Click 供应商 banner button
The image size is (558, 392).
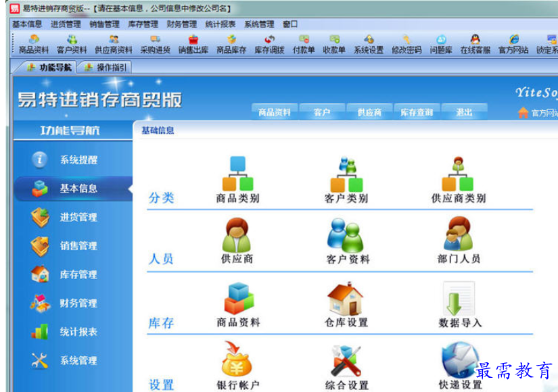tap(369, 112)
